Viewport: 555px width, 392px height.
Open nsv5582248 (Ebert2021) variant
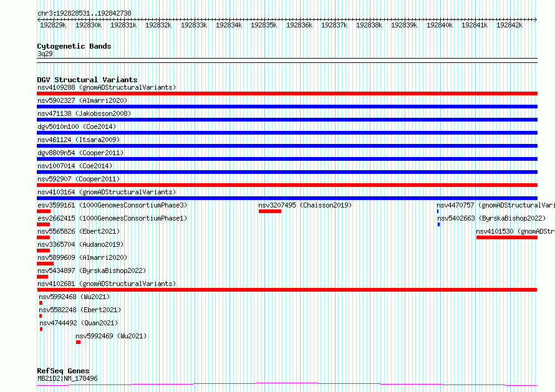[80, 310]
